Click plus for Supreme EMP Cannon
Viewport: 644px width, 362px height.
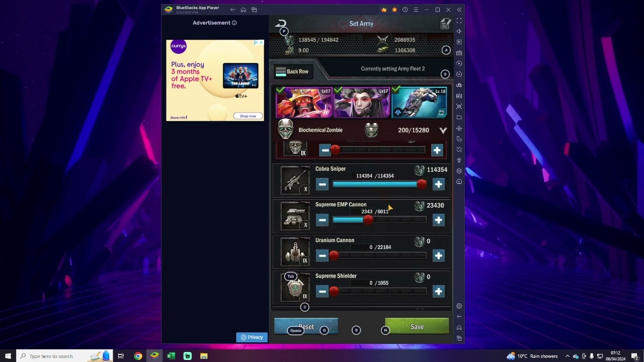pos(438,220)
